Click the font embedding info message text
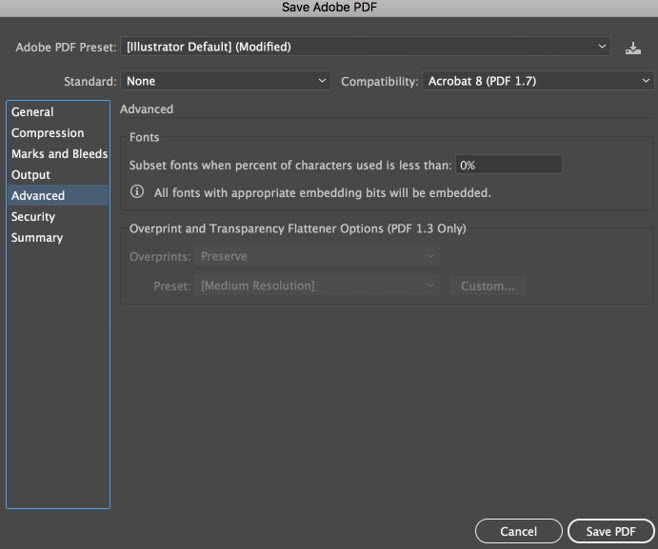The image size is (658, 549). coord(322,192)
